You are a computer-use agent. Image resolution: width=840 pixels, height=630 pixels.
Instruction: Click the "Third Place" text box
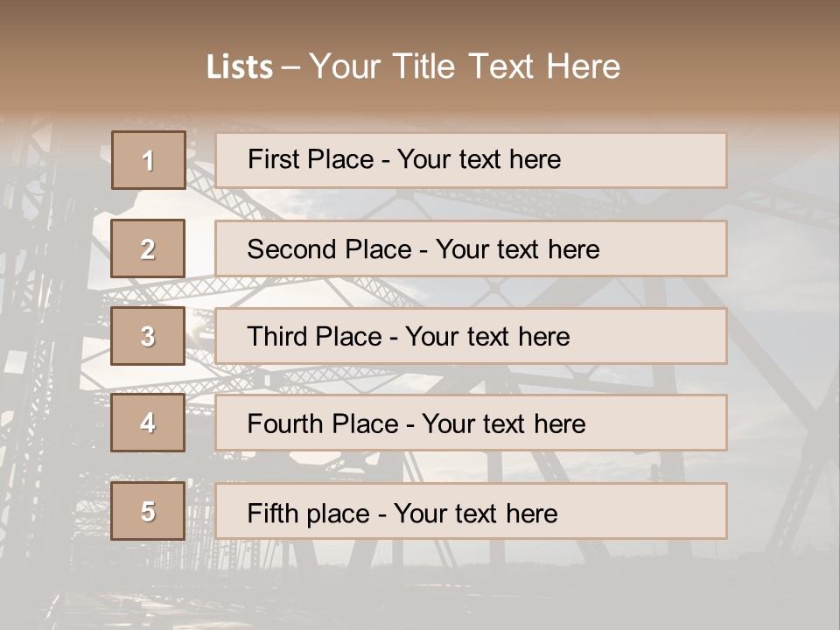[x=471, y=336]
